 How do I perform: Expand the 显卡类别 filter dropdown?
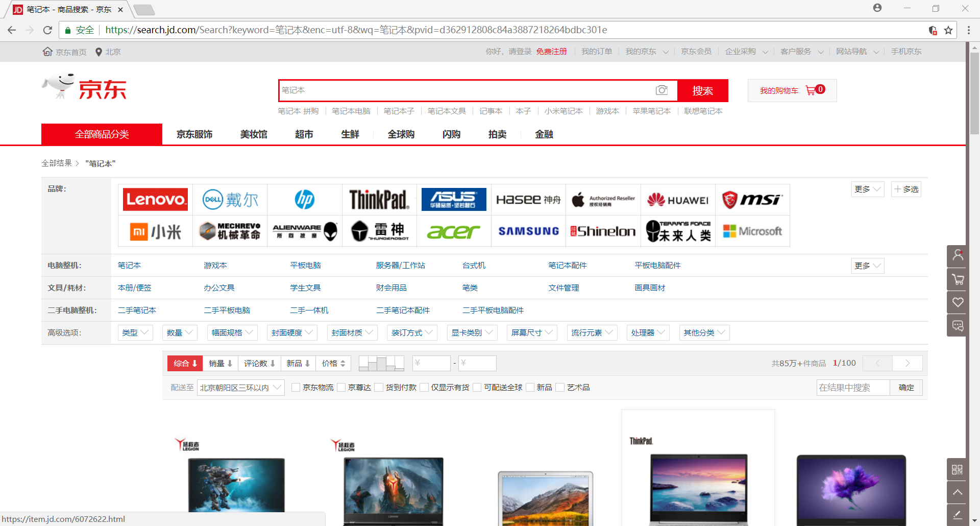(472, 333)
